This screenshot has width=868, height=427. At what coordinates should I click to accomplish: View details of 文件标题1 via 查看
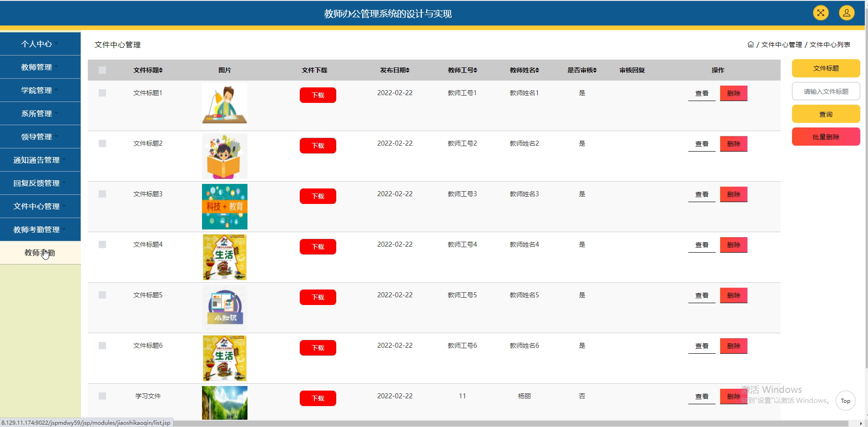[x=701, y=93]
